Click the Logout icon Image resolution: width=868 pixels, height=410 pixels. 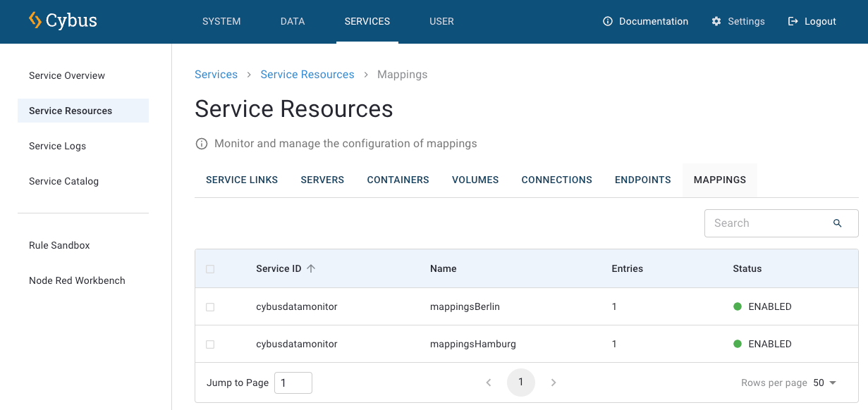(793, 21)
